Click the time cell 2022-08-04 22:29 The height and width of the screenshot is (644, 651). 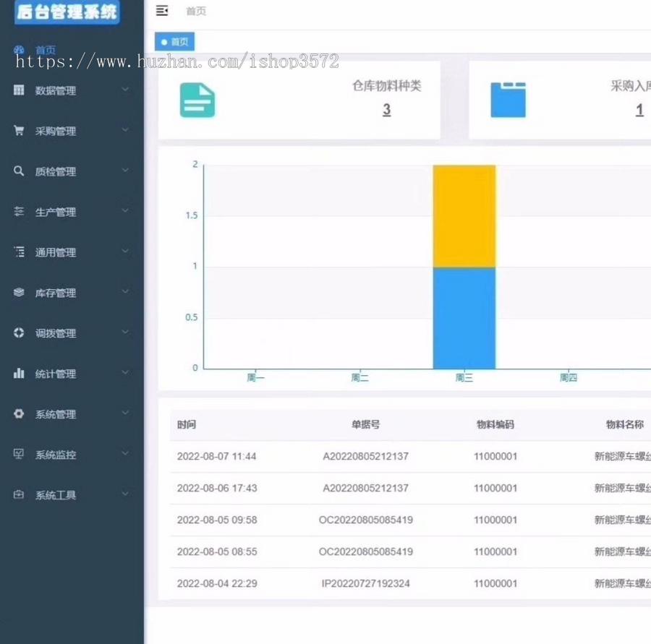coord(217,583)
